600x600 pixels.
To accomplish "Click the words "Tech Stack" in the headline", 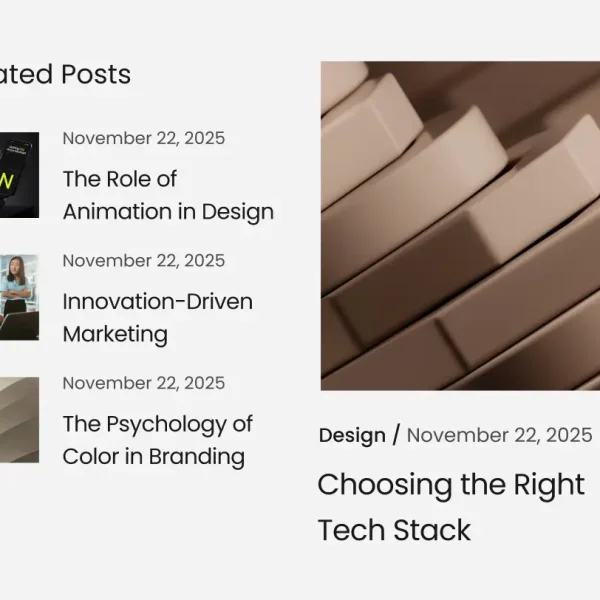I will click(x=394, y=530).
